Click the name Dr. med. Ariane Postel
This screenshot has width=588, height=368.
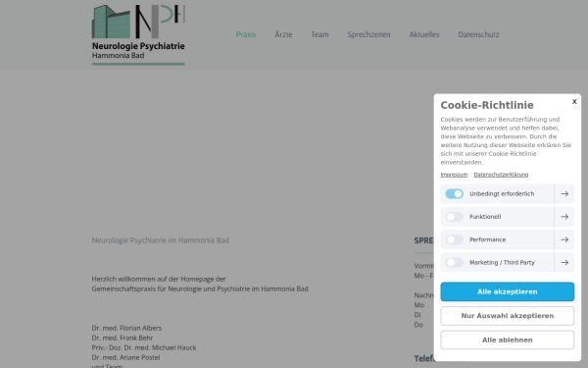(x=125, y=357)
